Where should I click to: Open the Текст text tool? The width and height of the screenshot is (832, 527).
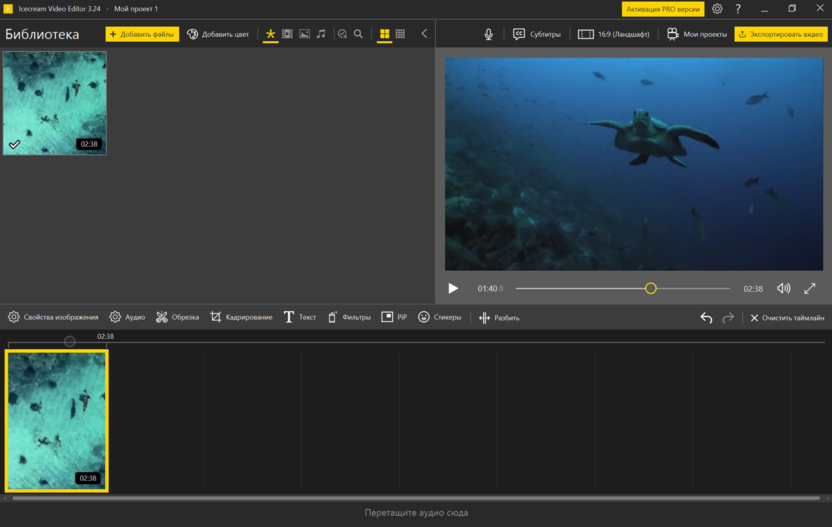pos(299,317)
